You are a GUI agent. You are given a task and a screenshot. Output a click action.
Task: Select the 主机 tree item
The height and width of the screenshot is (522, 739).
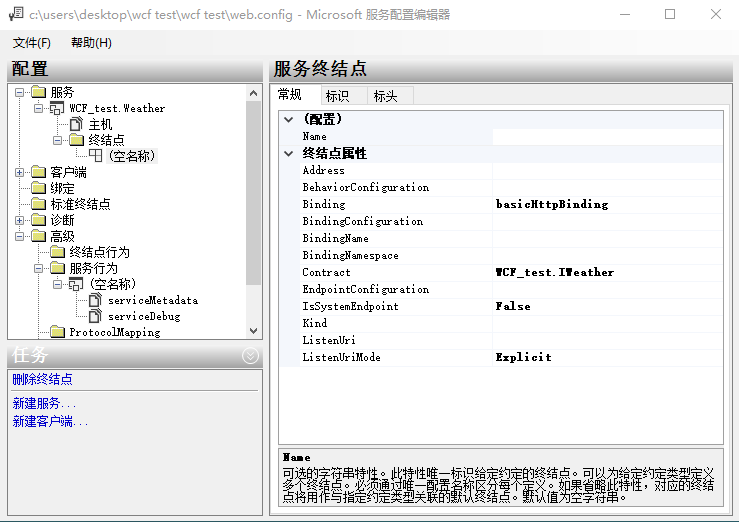pos(100,124)
